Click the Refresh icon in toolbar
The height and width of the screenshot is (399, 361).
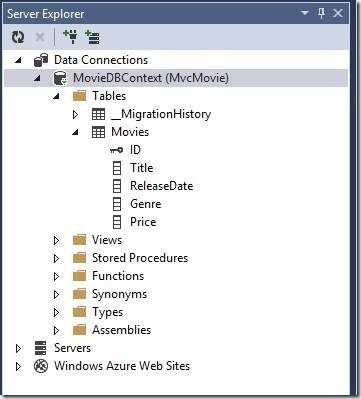[x=18, y=37]
